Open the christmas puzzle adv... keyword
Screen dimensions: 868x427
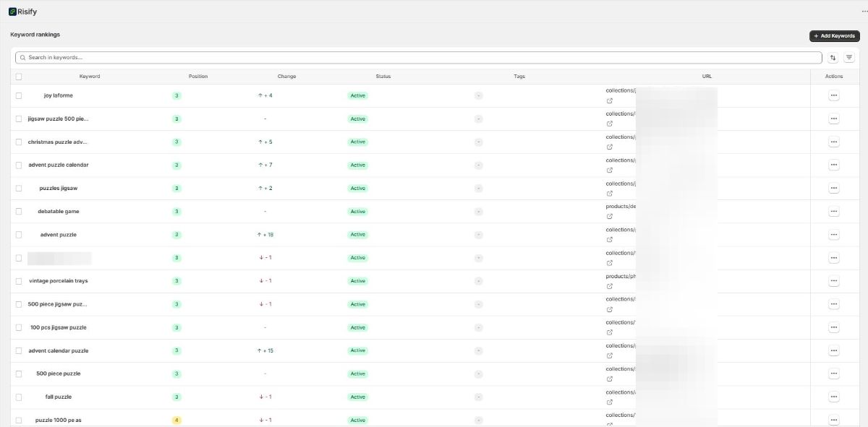tap(59, 142)
